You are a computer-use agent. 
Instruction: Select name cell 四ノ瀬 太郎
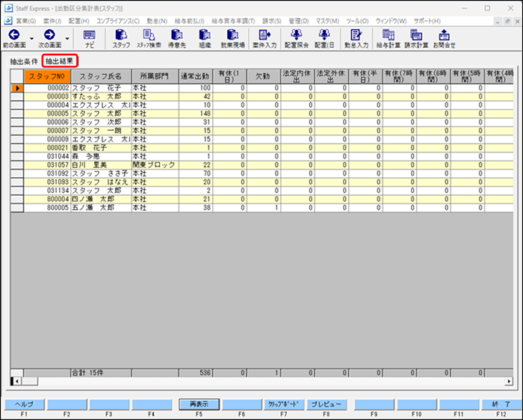point(101,199)
